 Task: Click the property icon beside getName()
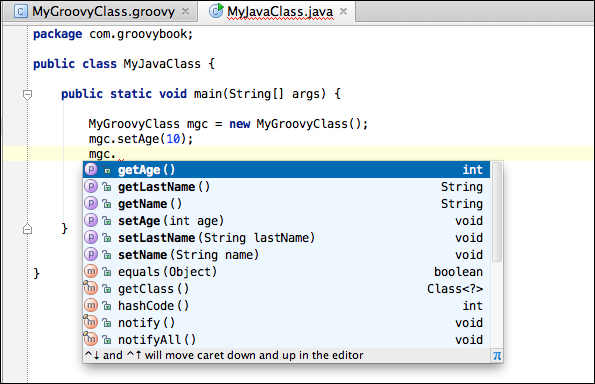(91, 203)
